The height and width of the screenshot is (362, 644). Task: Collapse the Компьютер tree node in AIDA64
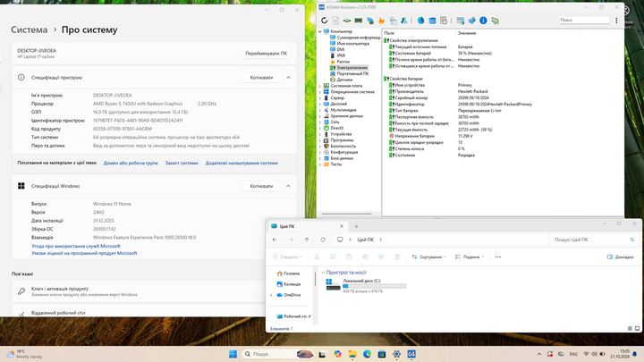pyautogui.click(x=320, y=31)
